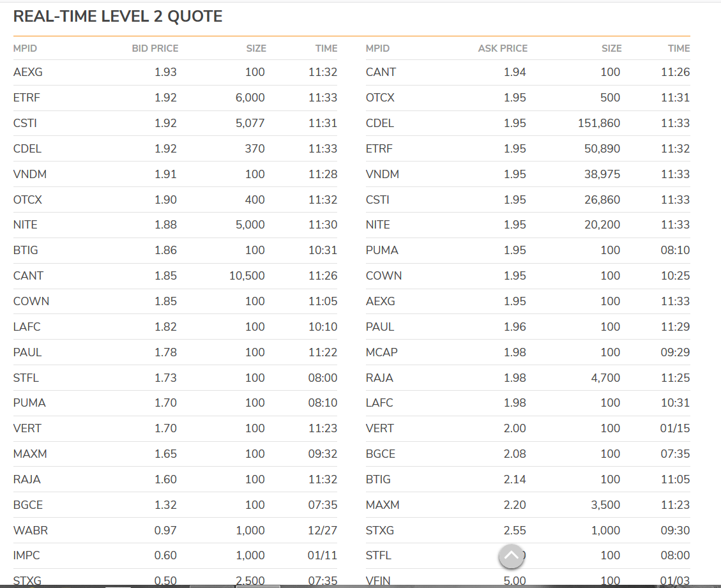Click the 1.32 bid price for BGCE
Image resolution: width=721 pixels, height=588 pixels.
[165, 505]
